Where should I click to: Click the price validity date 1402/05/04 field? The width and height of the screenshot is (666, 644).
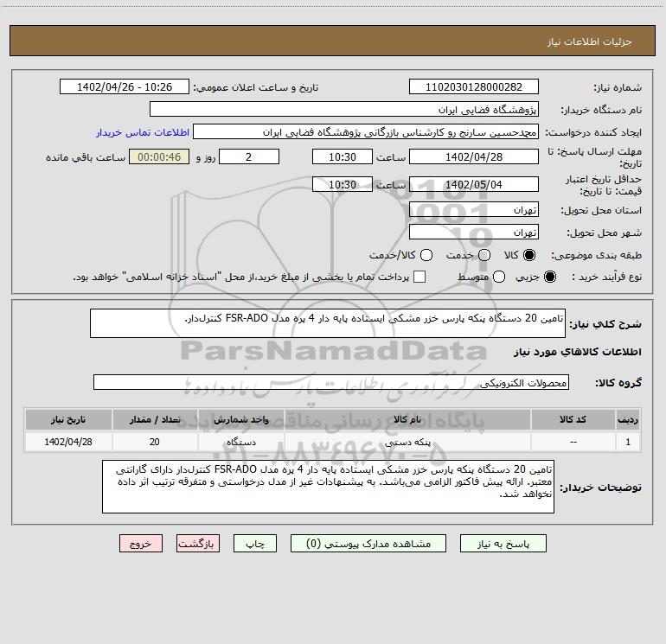click(x=474, y=184)
